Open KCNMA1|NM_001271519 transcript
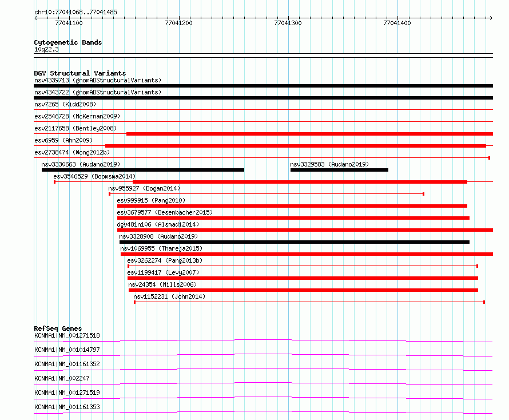Viewport: 509px width, 420px height. (67, 393)
